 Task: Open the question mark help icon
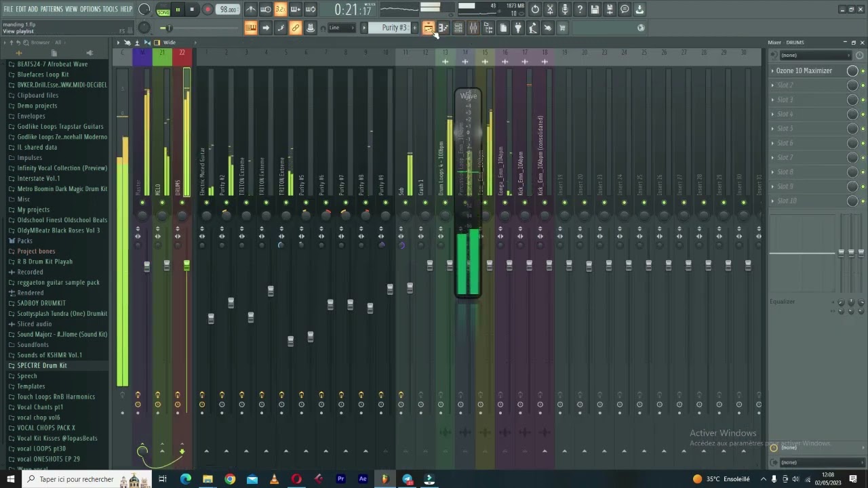(580, 9)
